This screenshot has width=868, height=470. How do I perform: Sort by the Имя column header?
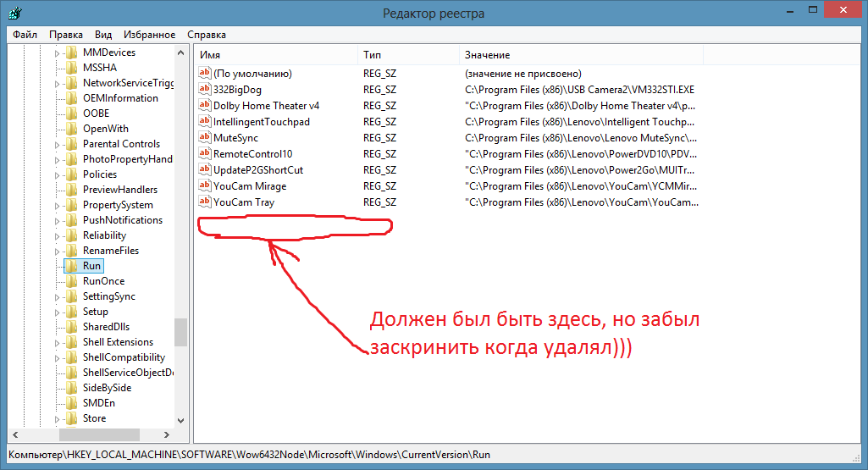pyautogui.click(x=276, y=55)
